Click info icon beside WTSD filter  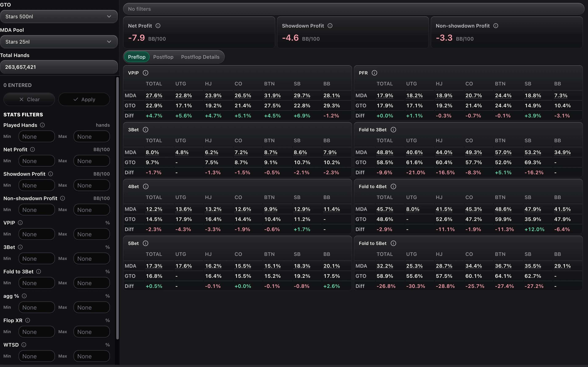point(24,345)
